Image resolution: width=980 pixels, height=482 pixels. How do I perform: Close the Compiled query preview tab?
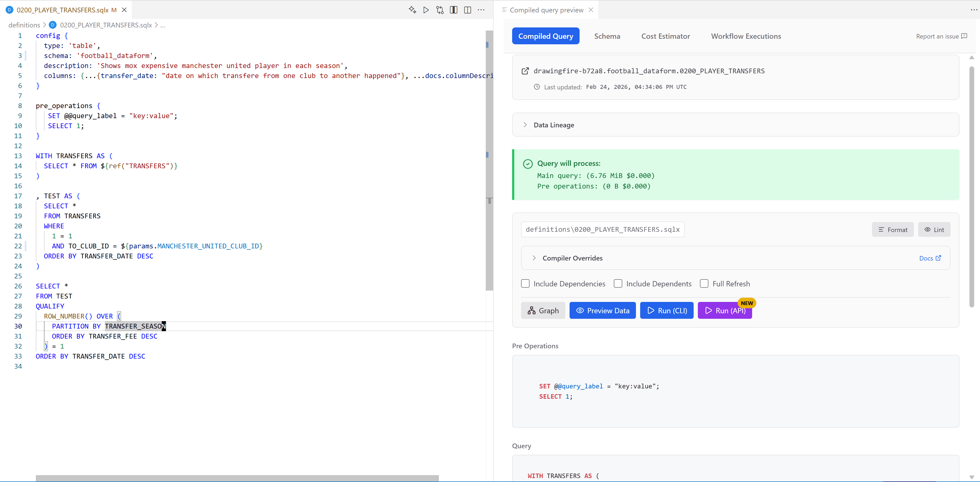(591, 10)
